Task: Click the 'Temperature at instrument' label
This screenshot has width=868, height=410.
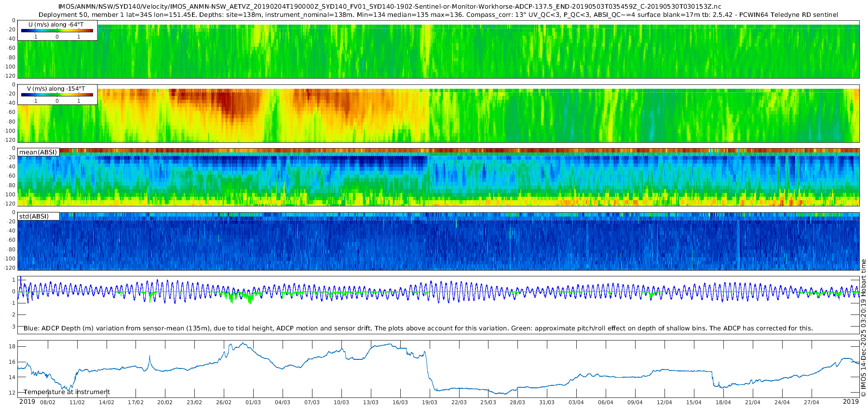Action: (67, 392)
